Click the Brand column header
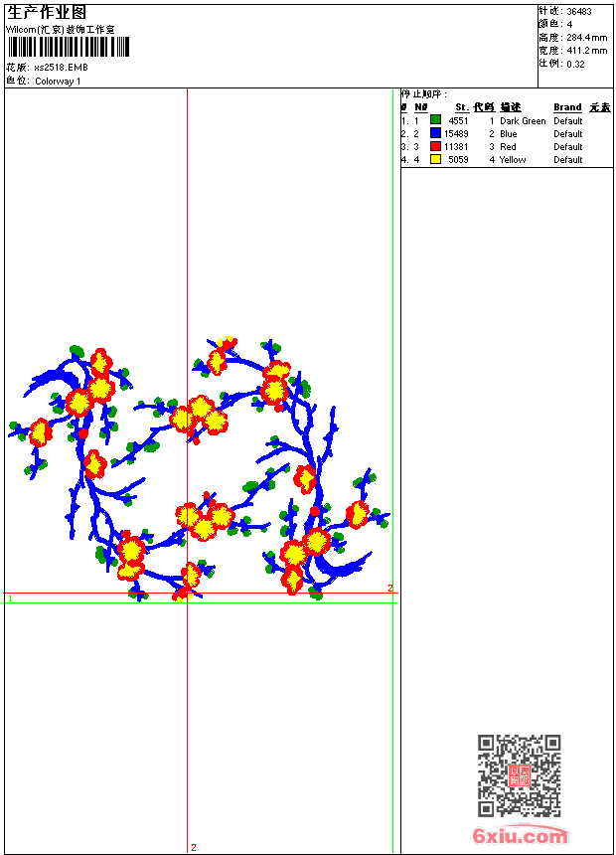616x855 pixels. (567, 107)
